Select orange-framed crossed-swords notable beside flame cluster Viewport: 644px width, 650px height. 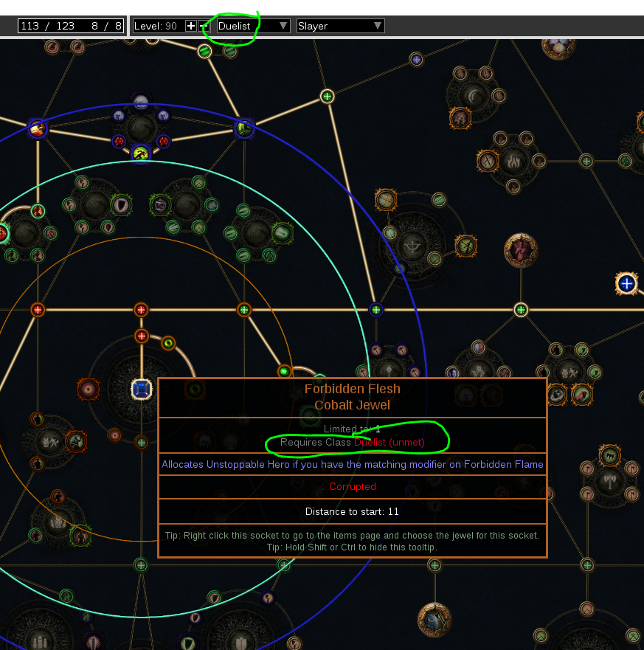[x=488, y=161]
